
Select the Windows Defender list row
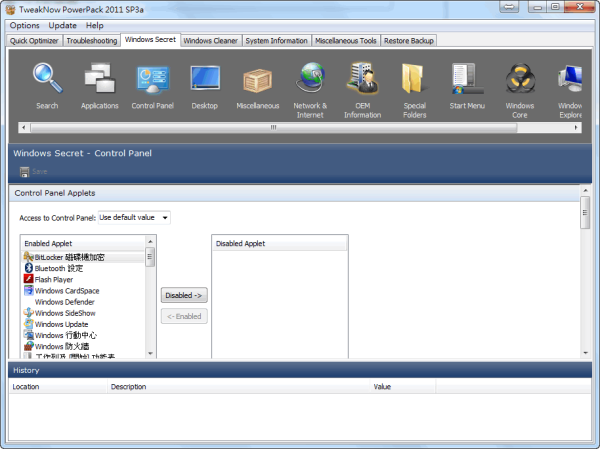tap(83, 302)
